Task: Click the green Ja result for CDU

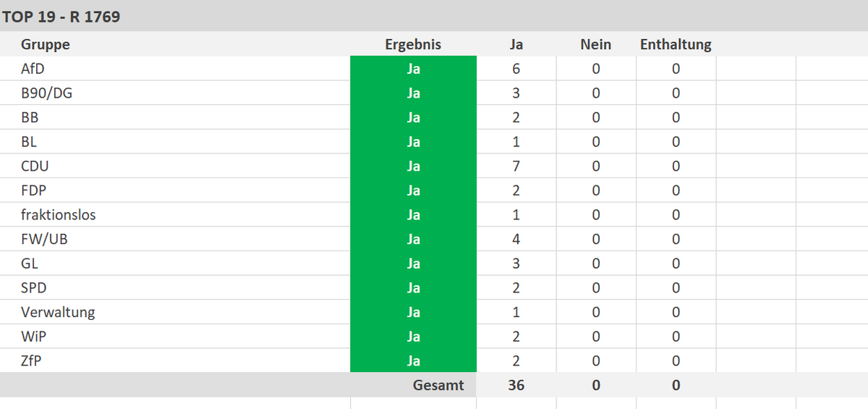Action: coord(413,166)
